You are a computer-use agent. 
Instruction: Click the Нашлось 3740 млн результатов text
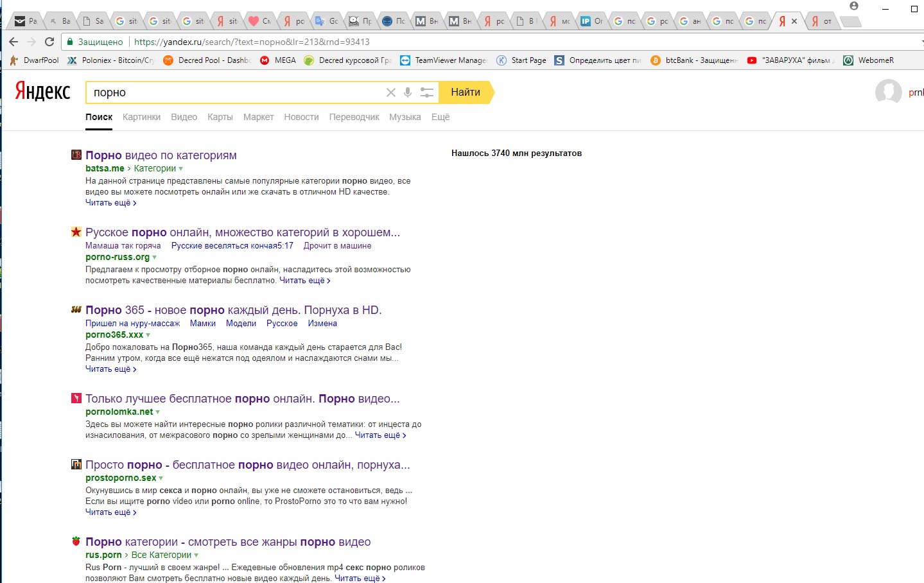click(x=516, y=153)
